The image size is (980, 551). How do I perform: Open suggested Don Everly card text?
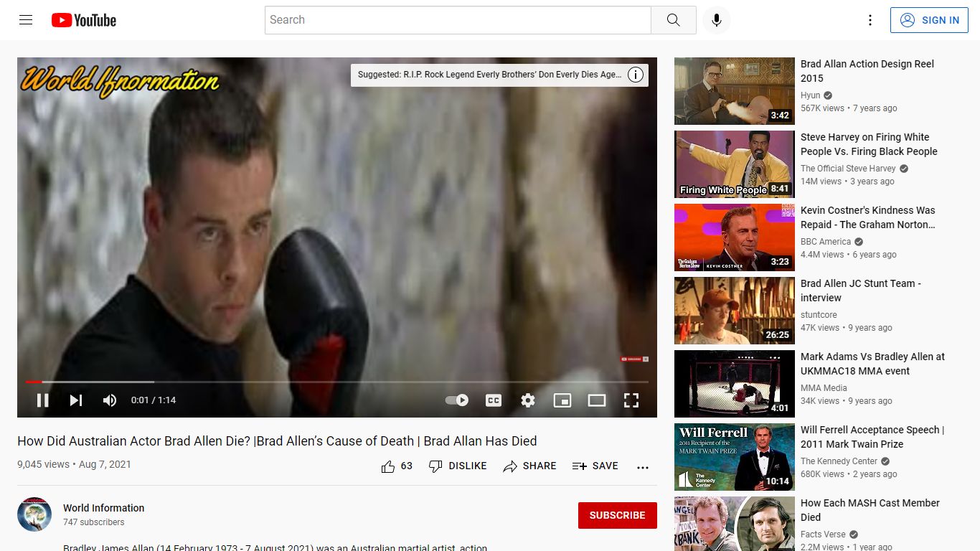click(489, 75)
